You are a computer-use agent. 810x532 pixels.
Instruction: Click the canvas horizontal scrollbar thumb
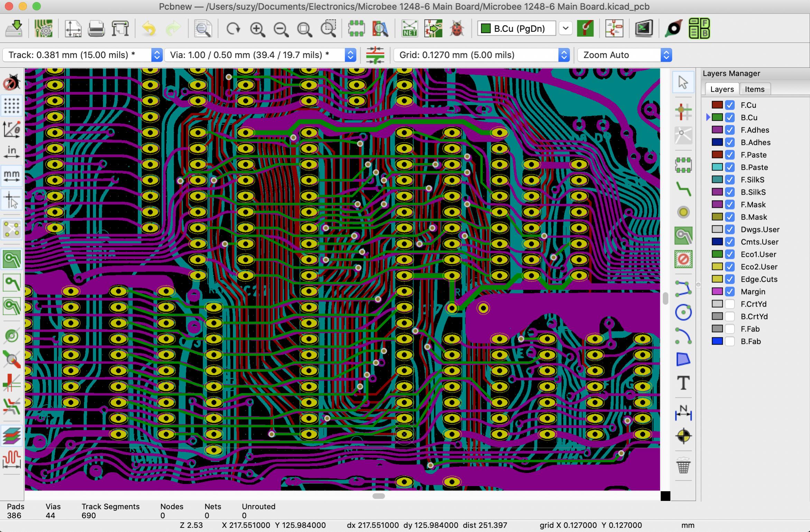point(379,496)
